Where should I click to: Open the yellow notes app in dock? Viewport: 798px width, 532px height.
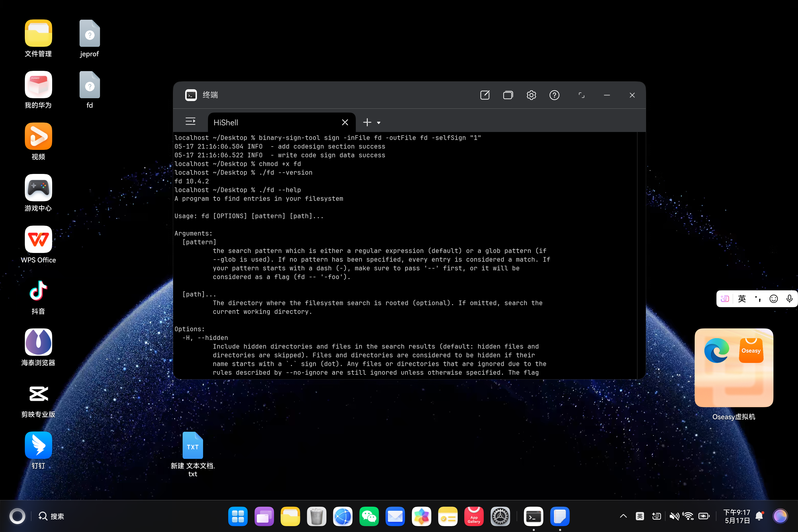click(x=448, y=516)
